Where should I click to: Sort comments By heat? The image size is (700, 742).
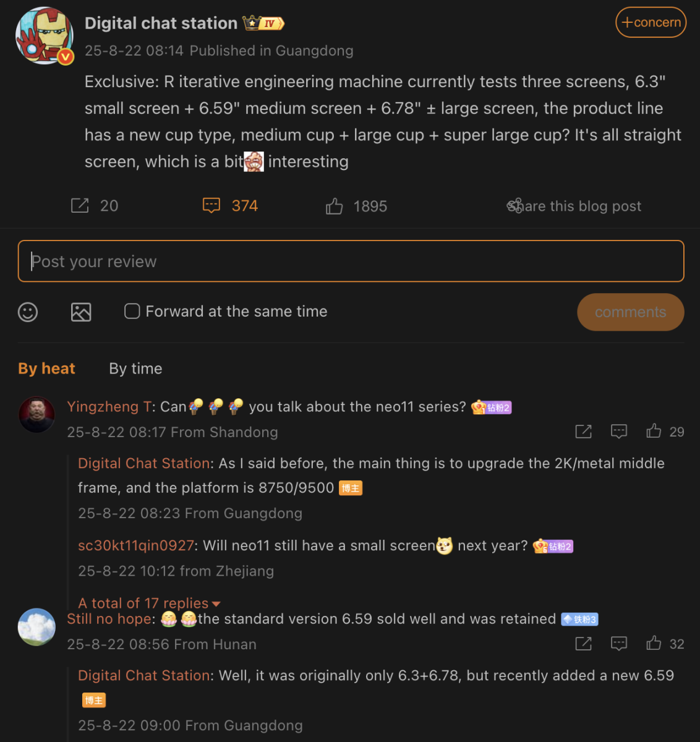pyautogui.click(x=46, y=369)
